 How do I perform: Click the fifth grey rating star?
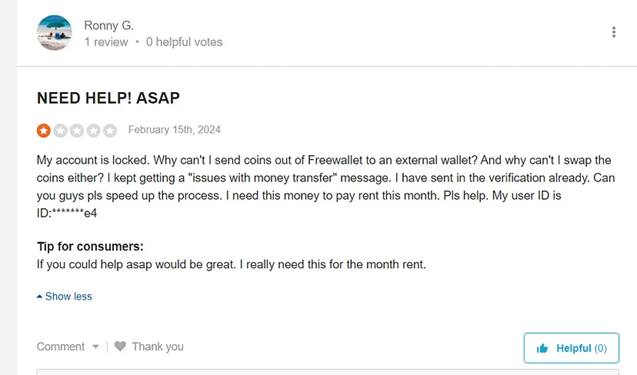click(110, 130)
